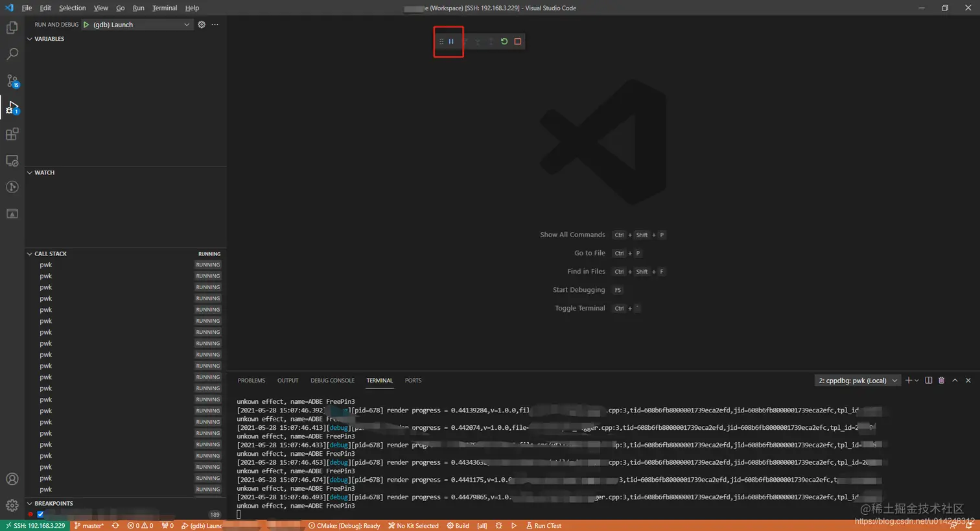Open the File menu
Screen dimensions: 980x531
(x=27, y=8)
